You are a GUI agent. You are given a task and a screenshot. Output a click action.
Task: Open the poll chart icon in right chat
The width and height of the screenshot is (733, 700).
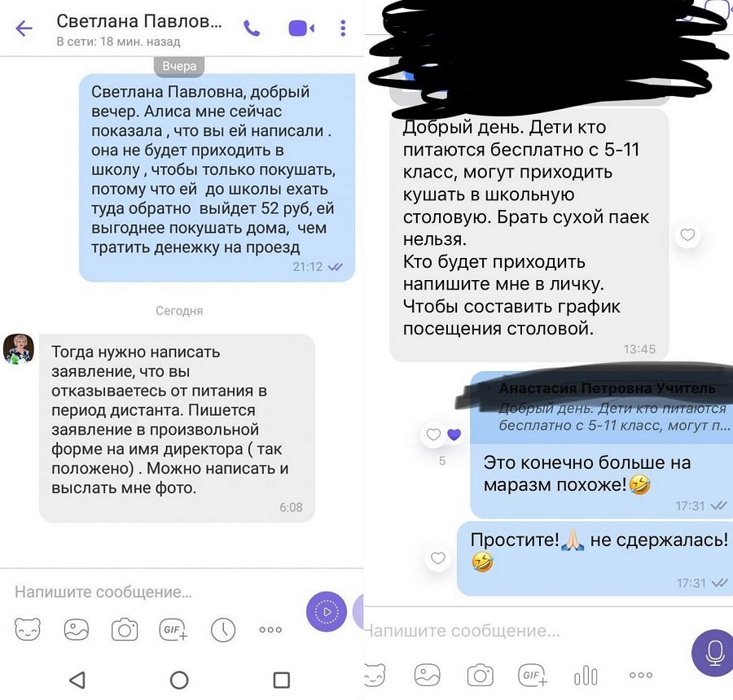[x=586, y=676]
